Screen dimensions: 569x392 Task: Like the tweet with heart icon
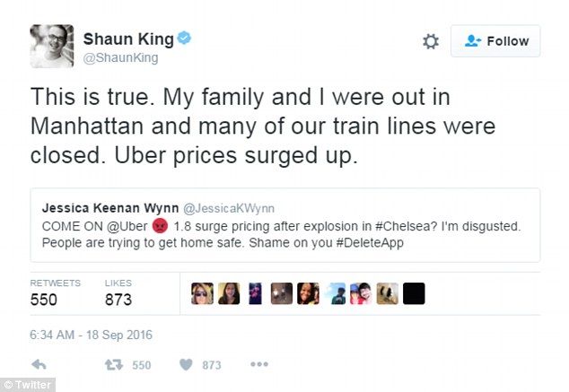pos(186,365)
